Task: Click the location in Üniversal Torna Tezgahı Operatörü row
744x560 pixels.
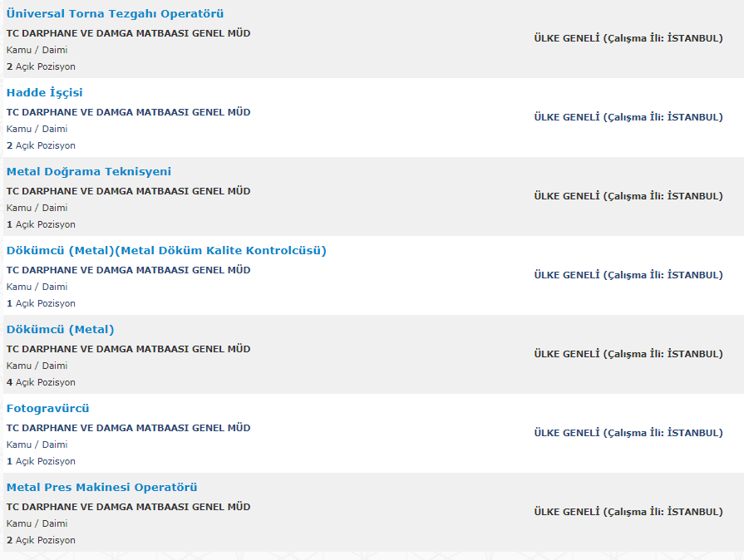Action: [x=628, y=38]
